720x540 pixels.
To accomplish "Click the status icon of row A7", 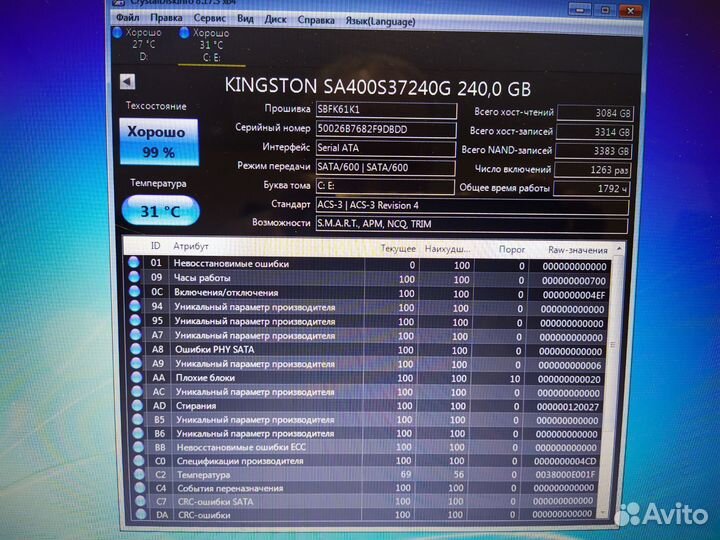I will [x=135, y=334].
